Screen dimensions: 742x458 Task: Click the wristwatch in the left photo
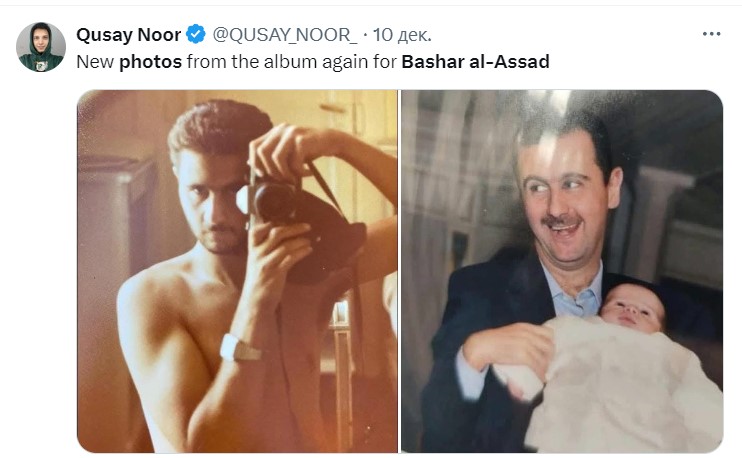(239, 348)
